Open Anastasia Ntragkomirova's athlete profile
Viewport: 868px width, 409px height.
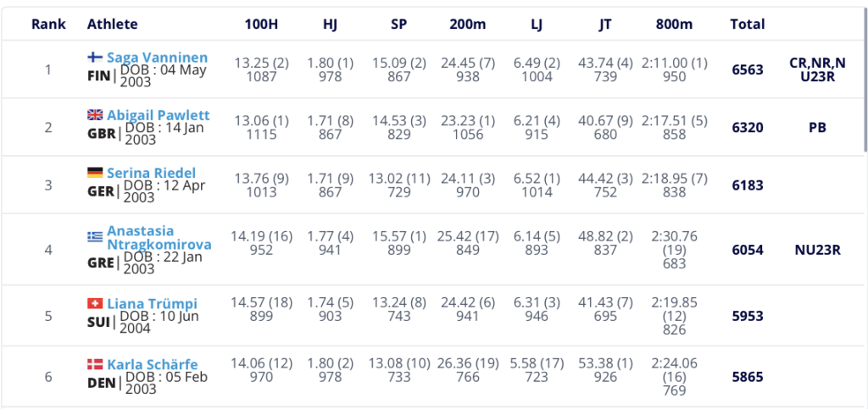147,238
